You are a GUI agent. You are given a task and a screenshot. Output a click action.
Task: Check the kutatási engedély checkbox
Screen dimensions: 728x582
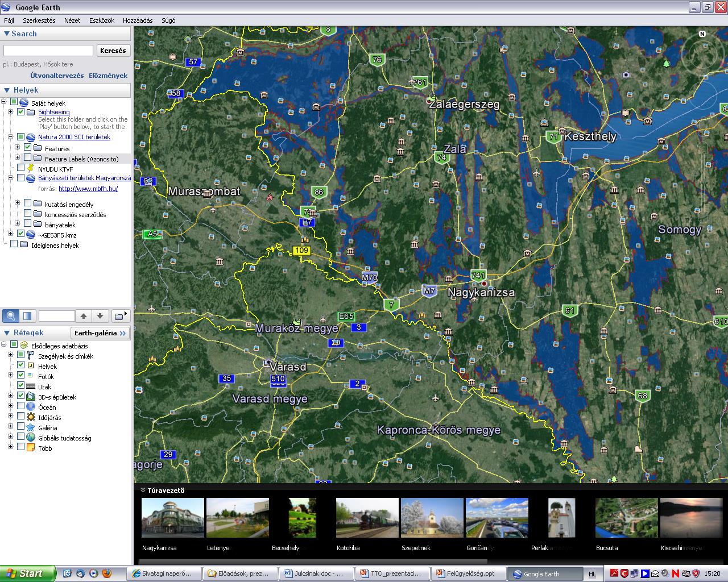[28, 203]
